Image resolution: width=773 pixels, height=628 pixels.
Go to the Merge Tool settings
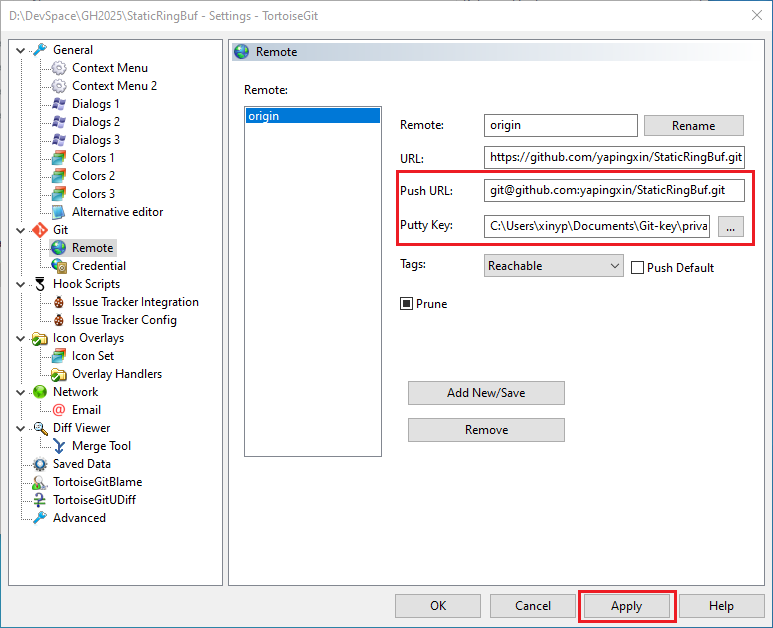coord(101,446)
